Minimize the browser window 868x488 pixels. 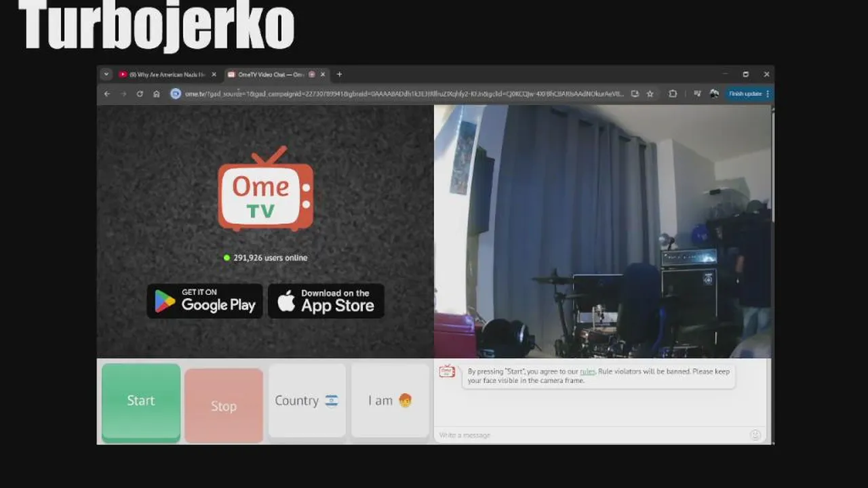coord(725,75)
